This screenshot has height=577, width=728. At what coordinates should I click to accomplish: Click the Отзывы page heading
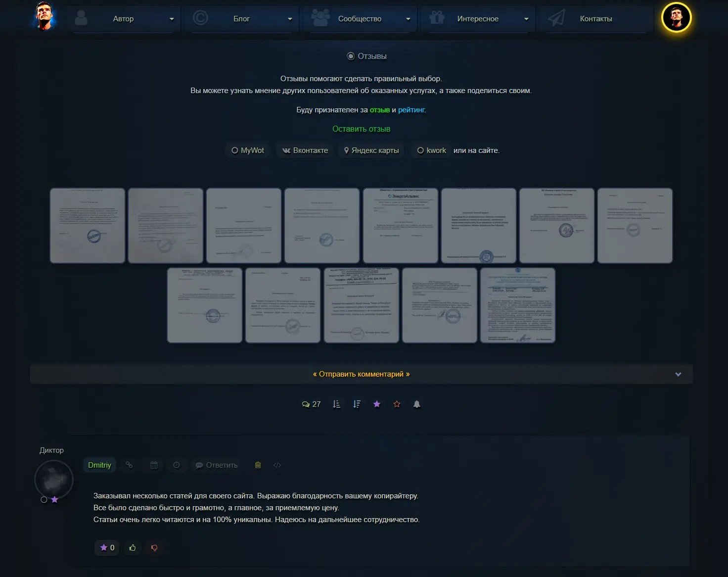coord(372,56)
